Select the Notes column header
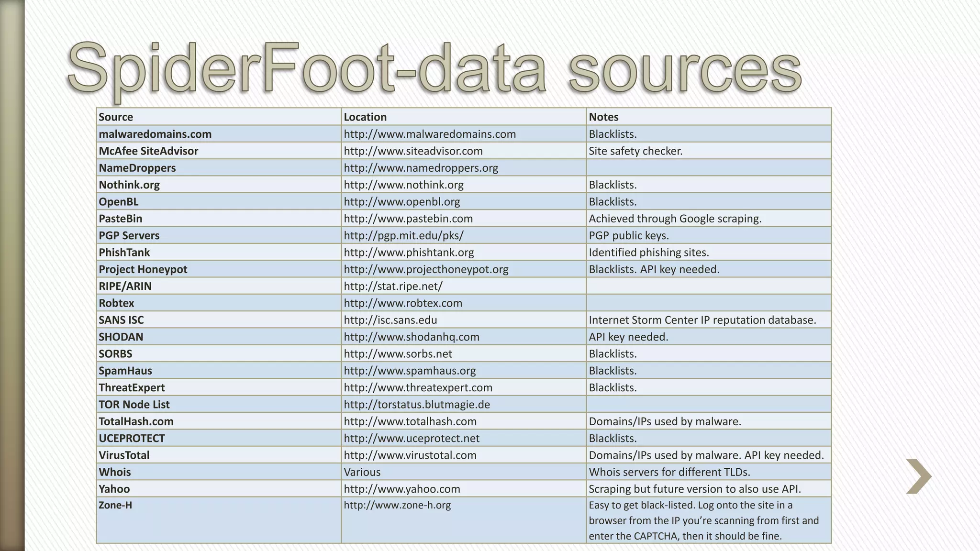 point(603,117)
